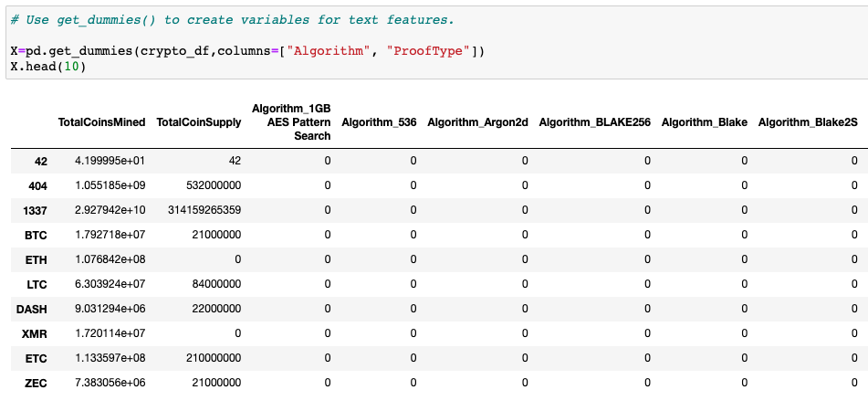868x411 pixels.
Task: Select the ZEC row index label
Action: point(36,383)
